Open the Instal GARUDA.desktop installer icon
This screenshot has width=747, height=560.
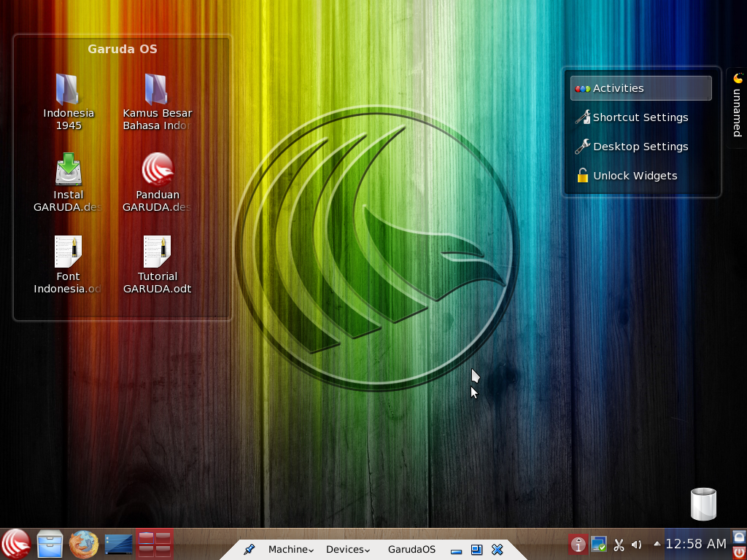click(x=68, y=169)
